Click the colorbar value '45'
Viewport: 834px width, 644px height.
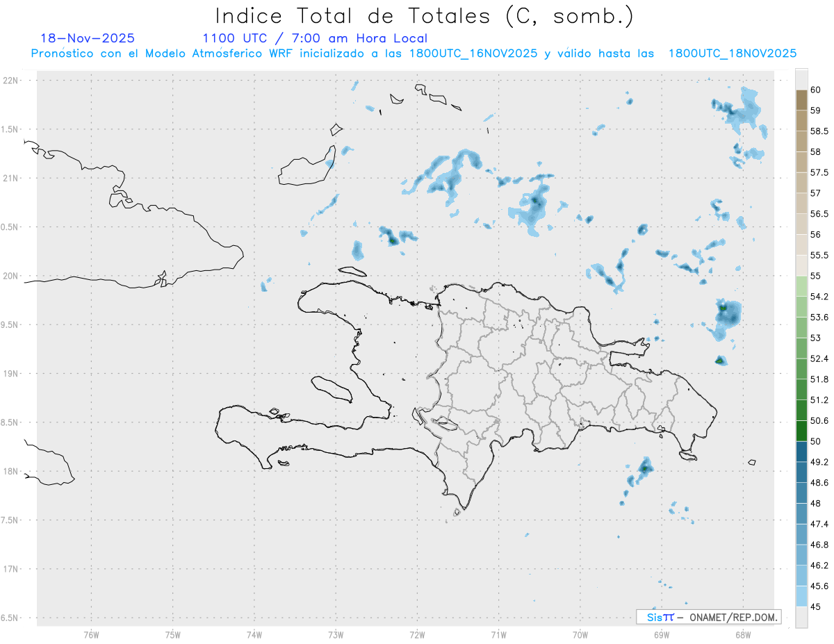pyautogui.click(x=816, y=606)
